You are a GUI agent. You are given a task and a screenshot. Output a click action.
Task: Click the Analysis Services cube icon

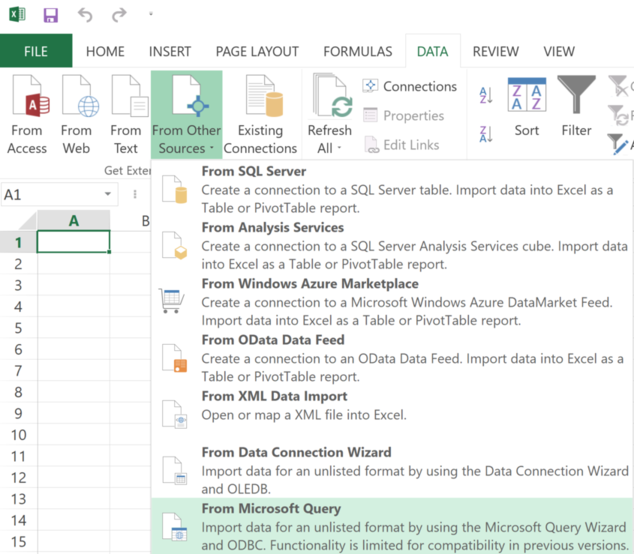click(175, 245)
